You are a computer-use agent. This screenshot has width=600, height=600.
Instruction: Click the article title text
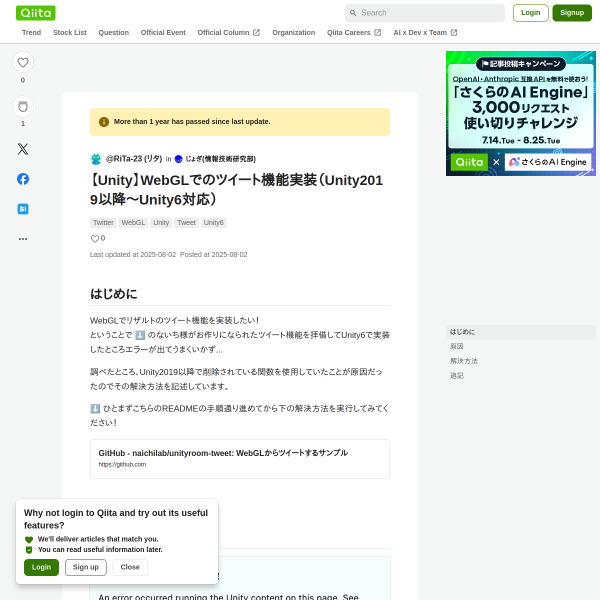point(236,190)
